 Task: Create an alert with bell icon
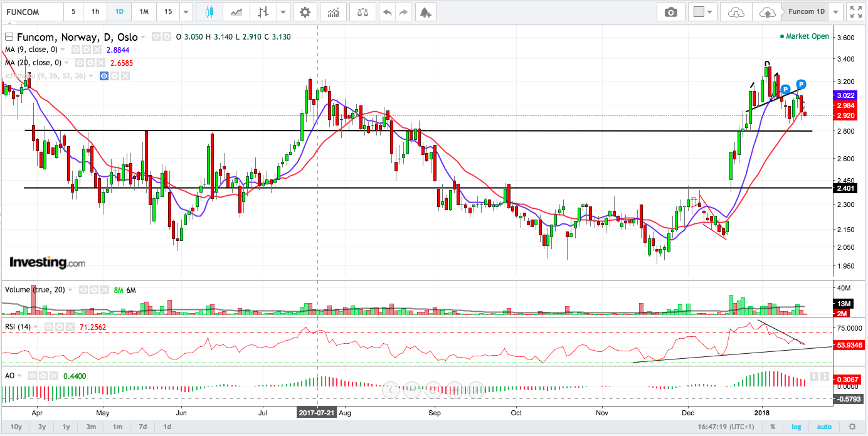pos(425,12)
